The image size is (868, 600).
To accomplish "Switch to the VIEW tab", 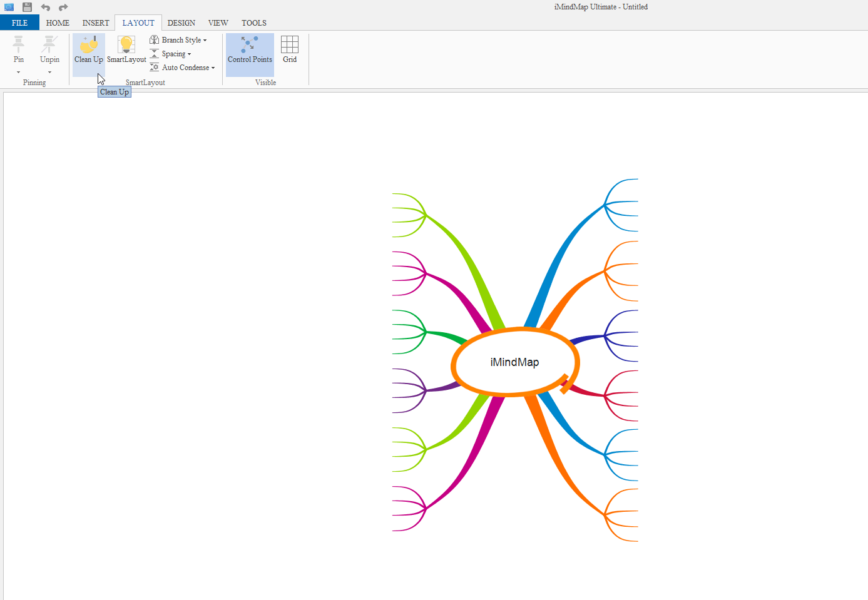I will (x=218, y=23).
